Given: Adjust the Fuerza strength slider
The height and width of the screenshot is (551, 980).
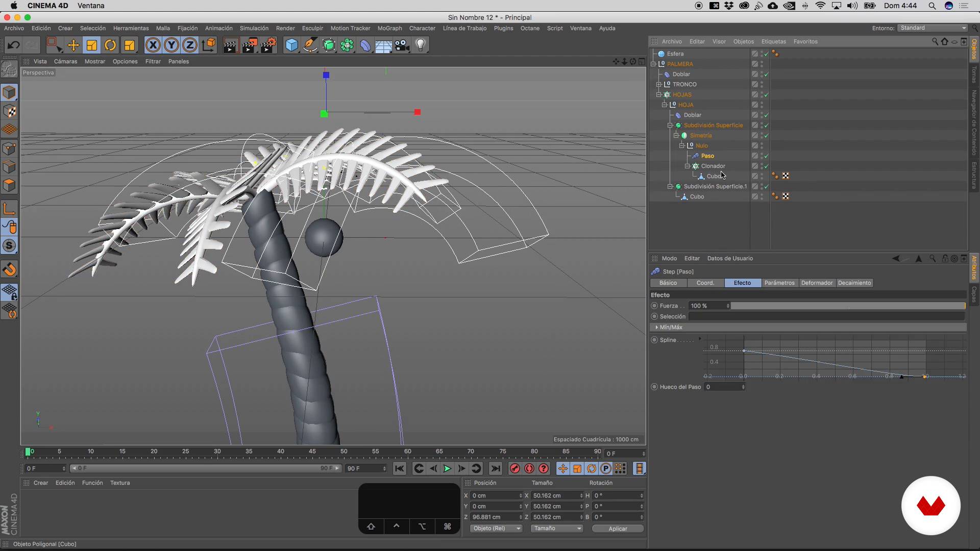Looking at the screenshot, I should (848, 306).
